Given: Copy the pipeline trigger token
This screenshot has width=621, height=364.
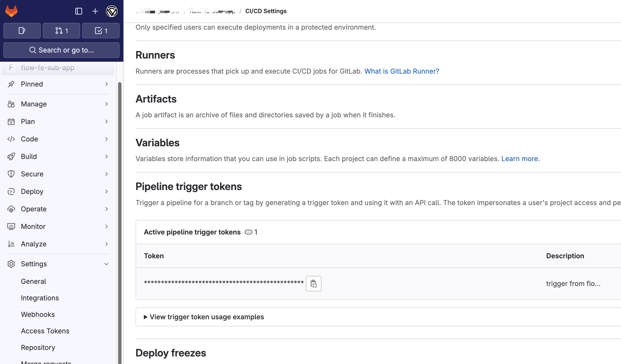Looking at the screenshot, I should pos(313,283).
